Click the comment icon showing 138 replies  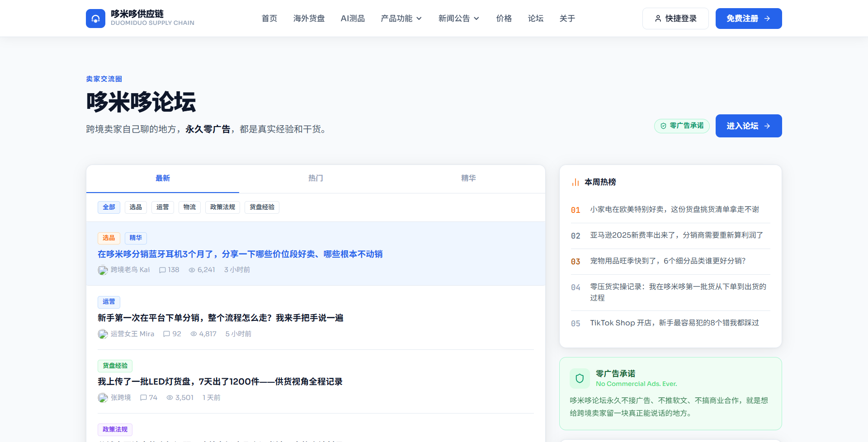[162, 270]
